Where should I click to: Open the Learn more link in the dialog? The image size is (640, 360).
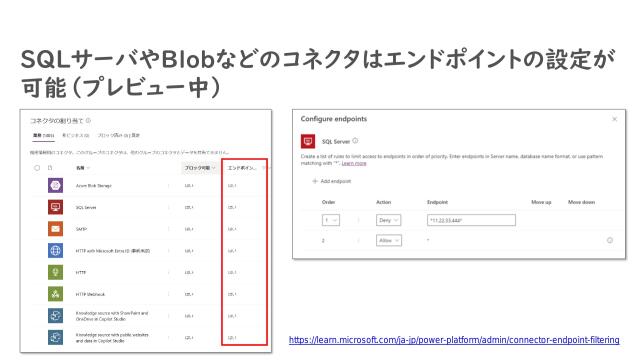coord(354,163)
